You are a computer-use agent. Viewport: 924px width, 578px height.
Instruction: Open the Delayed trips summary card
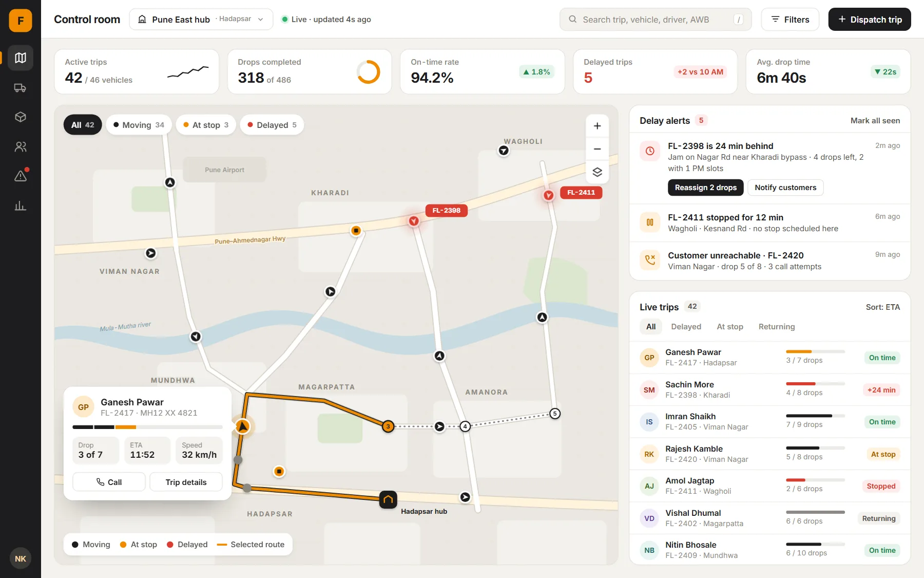(655, 72)
